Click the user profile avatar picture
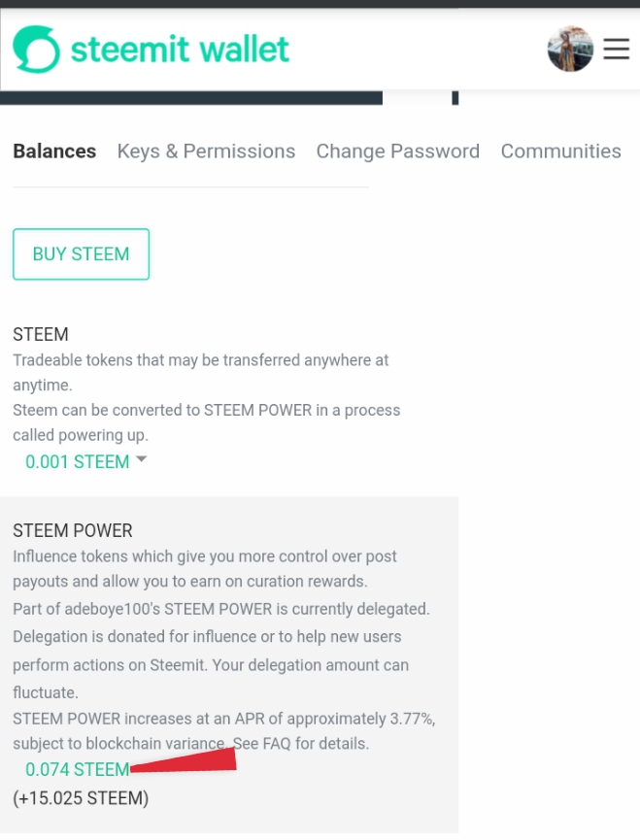The width and height of the screenshot is (640, 840). click(570, 49)
